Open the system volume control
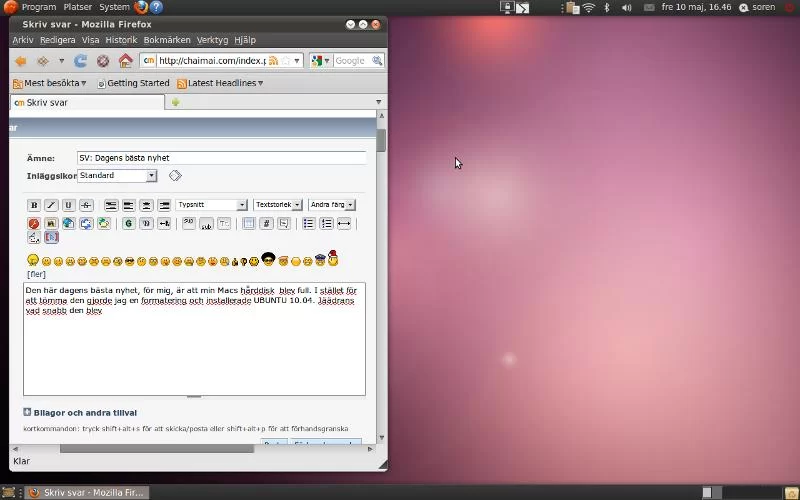The width and height of the screenshot is (800, 500). (627, 7)
